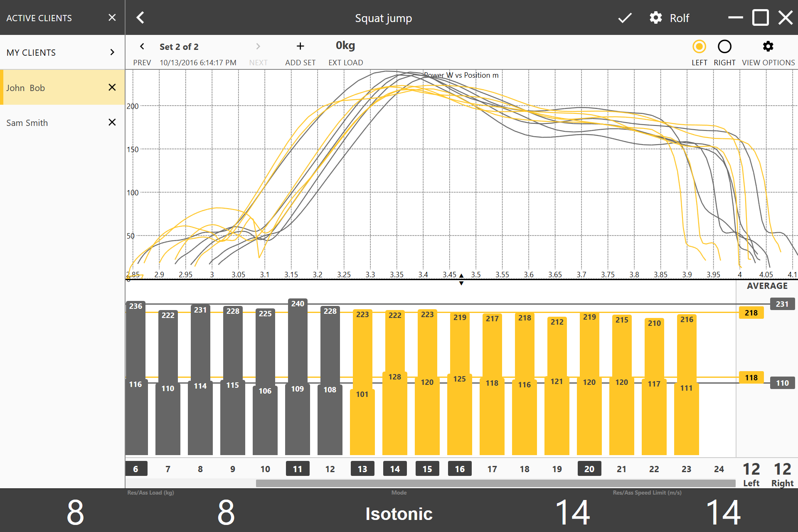Screen dimensions: 798x532
Task: Click the Rolf user name
Action: coord(680,18)
